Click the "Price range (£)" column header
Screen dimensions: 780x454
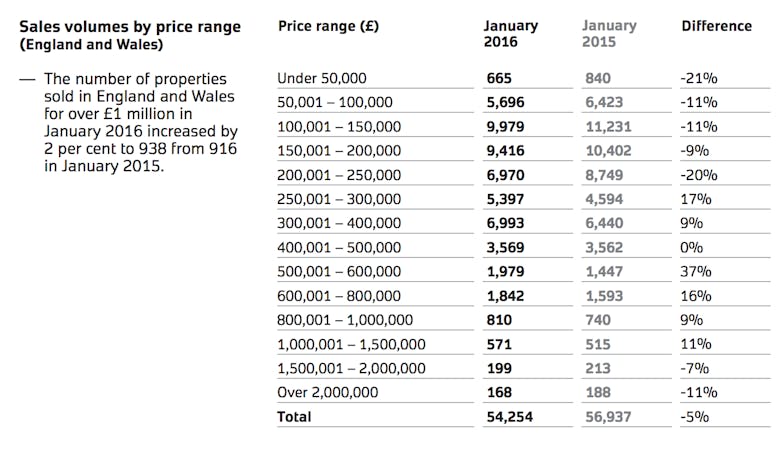(x=328, y=26)
